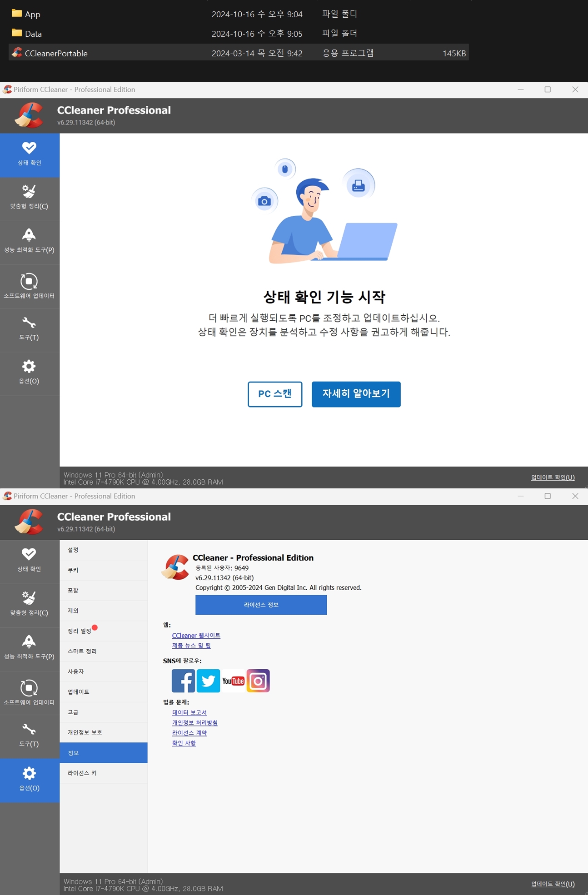The height and width of the screenshot is (895, 588).
Task: Select the 정리 일정 options tab
Action: point(104,631)
